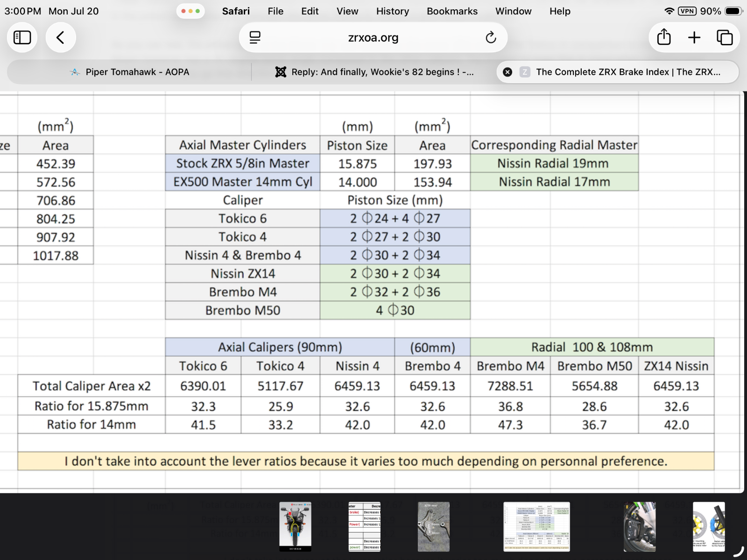Click the 5117.67 Tokico 4 area value
Image resolution: width=747 pixels, height=560 pixels.
(x=281, y=386)
